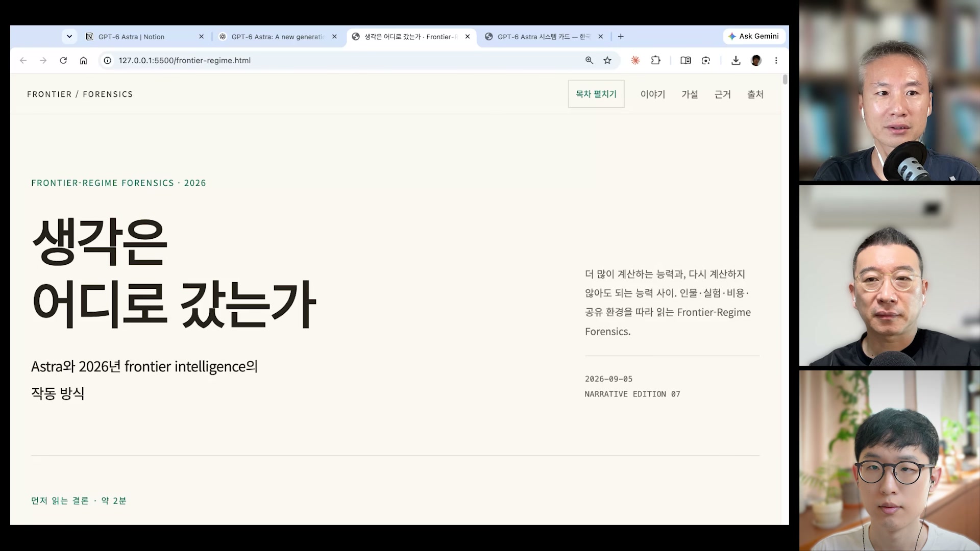Open the orange Claude extension icon
This screenshot has height=551, width=980.
point(635,60)
